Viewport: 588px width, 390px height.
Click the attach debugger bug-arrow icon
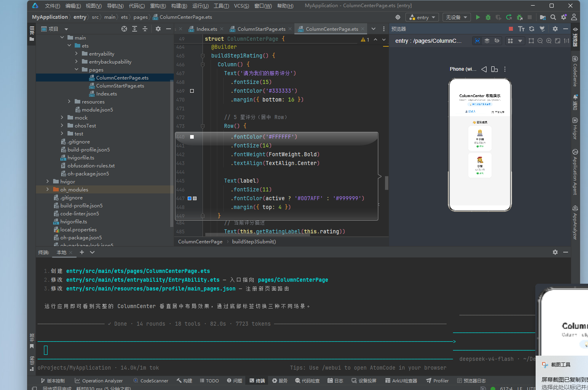(x=519, y=17)
